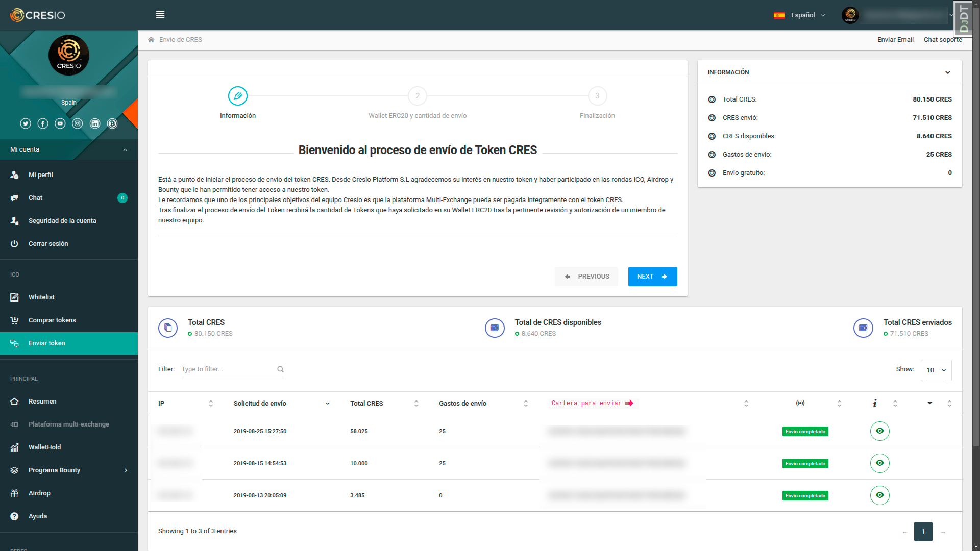The width and height of the screenshot is (980, 551).
Task: Click the Cresio logo in header
Action: coord(38,15)
